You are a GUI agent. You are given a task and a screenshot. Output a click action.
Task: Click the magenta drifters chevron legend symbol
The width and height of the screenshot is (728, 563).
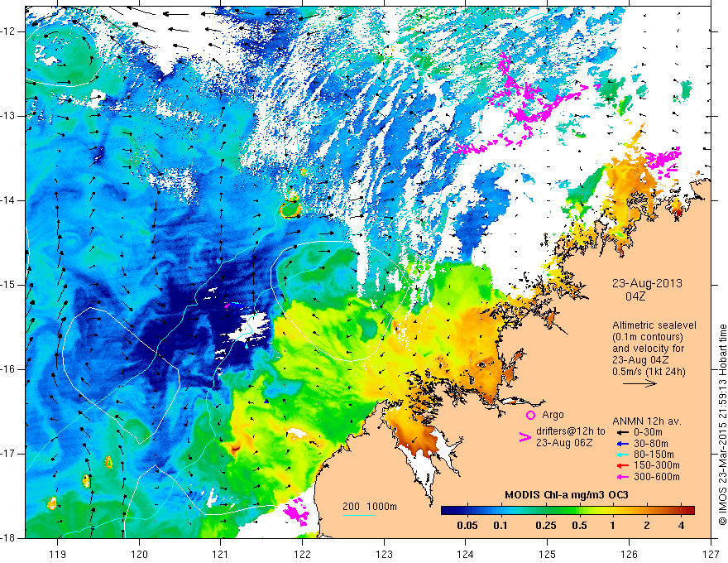(x=524, y=437)
